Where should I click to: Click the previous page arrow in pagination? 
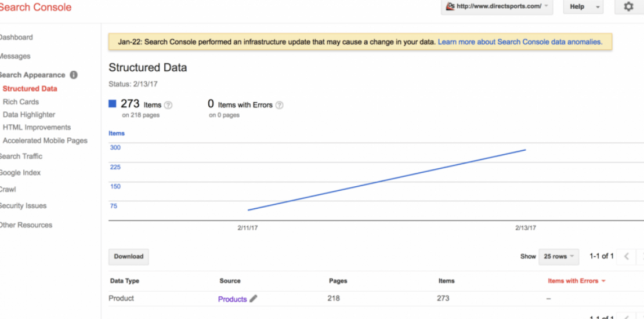pos(627,256)
